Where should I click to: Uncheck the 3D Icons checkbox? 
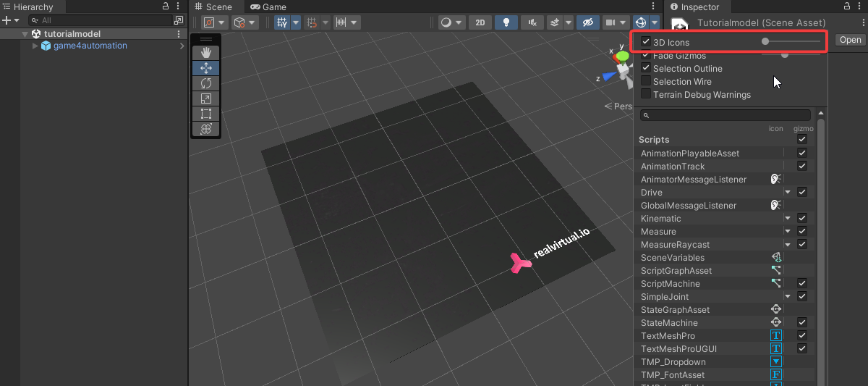click(x=646, y=43)
